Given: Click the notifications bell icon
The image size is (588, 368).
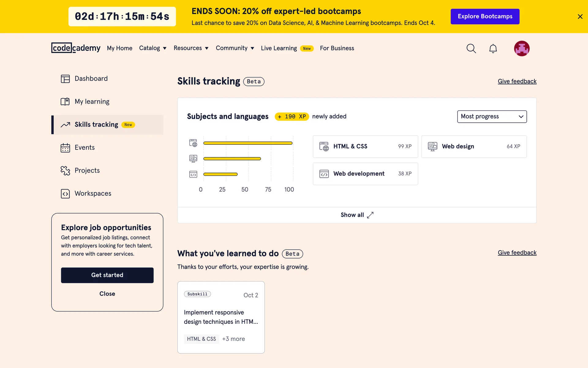Looking at the screenshot, I should [x=493, y=48].
